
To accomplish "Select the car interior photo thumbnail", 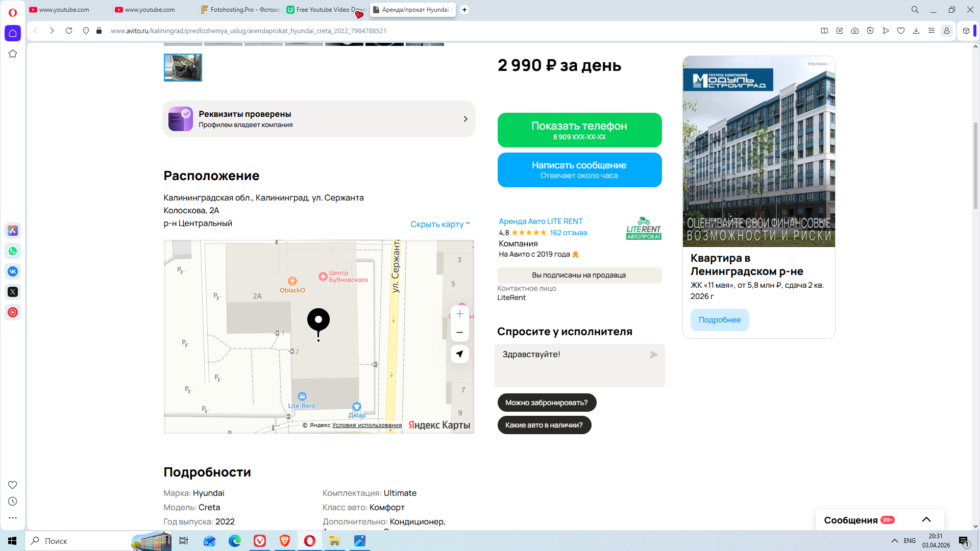I will coord(183,67).
